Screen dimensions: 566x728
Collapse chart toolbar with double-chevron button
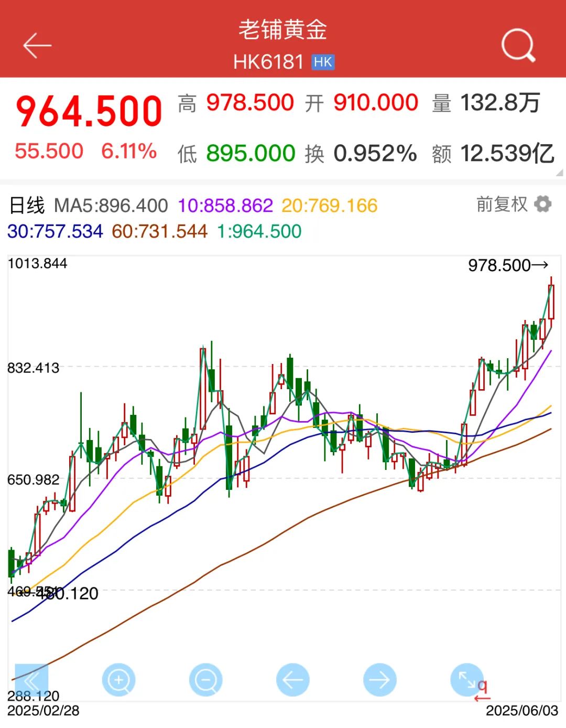coord(31,681)
